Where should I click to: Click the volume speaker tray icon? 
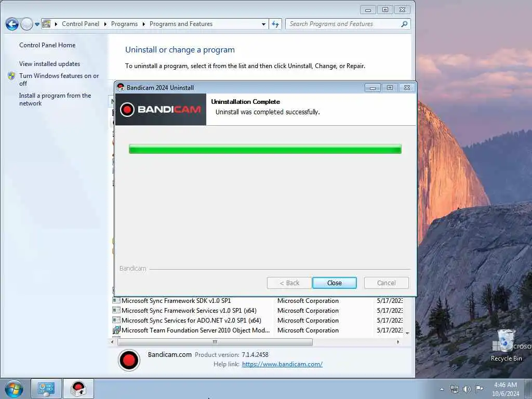(467, 389)
